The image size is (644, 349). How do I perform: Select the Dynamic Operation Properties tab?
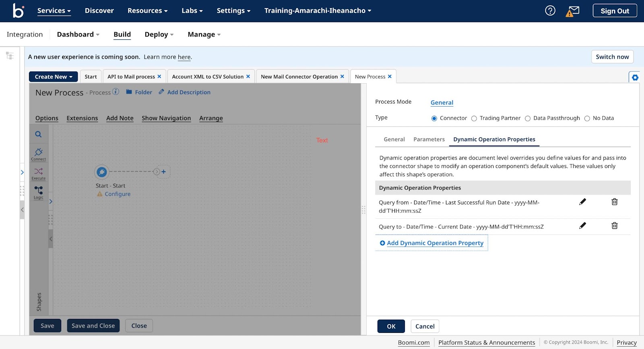[494, 140]
